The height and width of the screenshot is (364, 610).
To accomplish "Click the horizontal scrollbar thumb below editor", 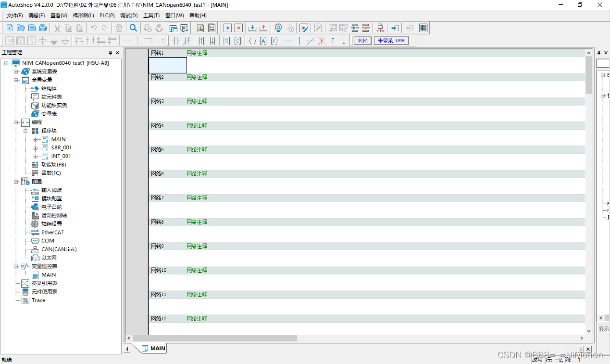I will click(215, 338).
